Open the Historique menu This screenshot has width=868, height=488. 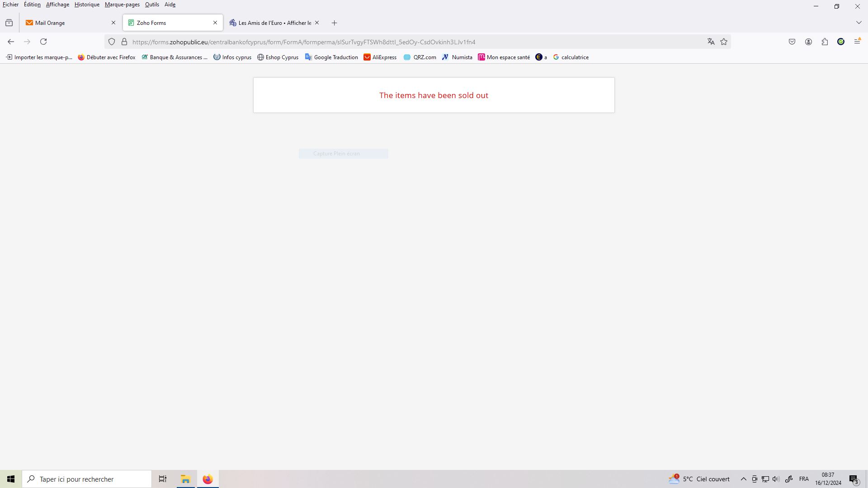[87, 5]
